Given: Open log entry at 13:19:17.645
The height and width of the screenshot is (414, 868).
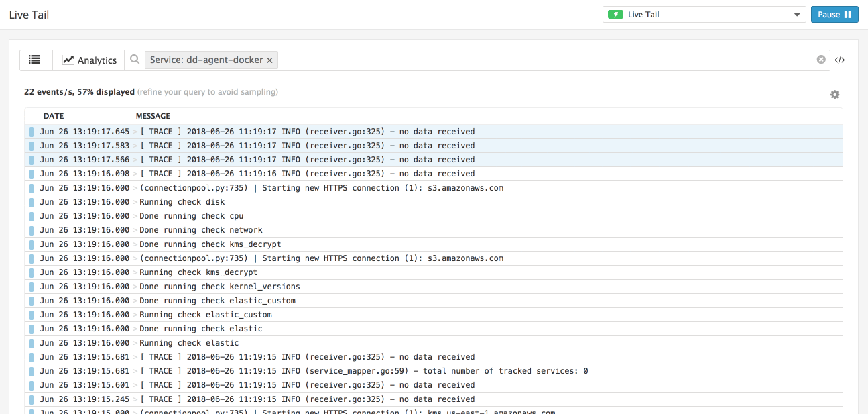Looking at the screenshot, I should pyautogui.click(x=434, y=132).
